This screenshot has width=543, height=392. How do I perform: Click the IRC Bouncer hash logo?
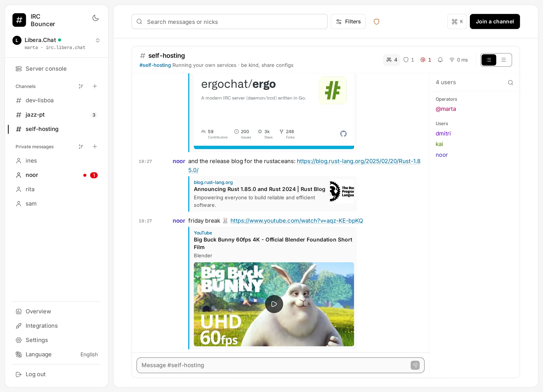19,20
